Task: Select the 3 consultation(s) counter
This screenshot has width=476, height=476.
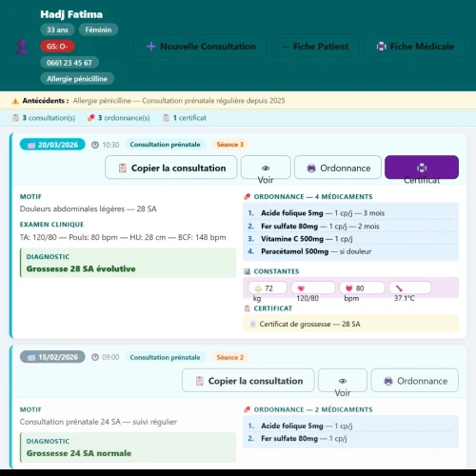Action: [44, 118]
